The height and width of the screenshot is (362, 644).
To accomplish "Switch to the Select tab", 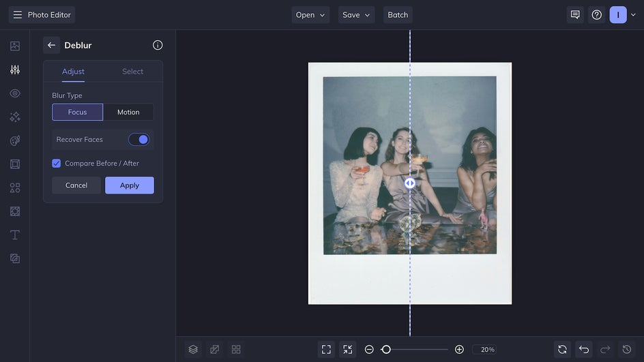I will [x=132, y=72].
